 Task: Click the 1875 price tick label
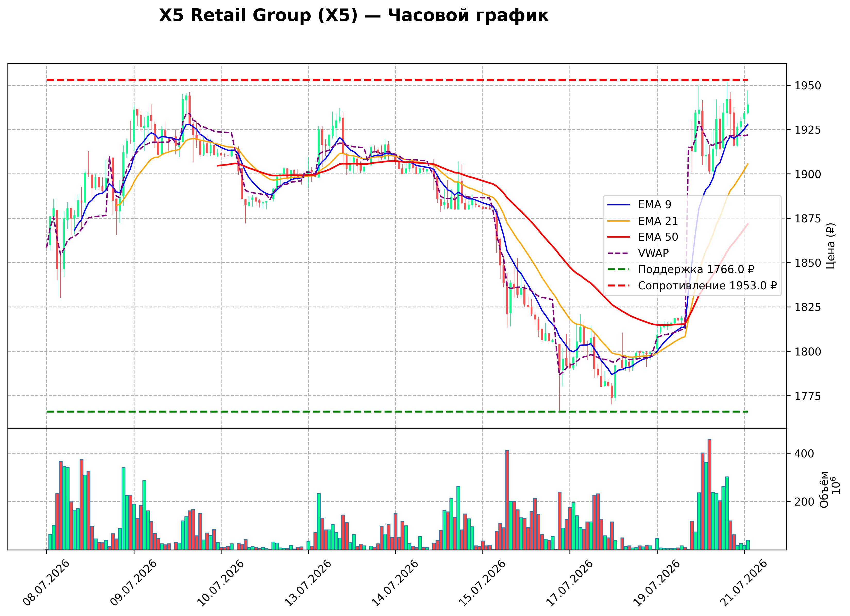pyautogui.click(x=808, y=219)
